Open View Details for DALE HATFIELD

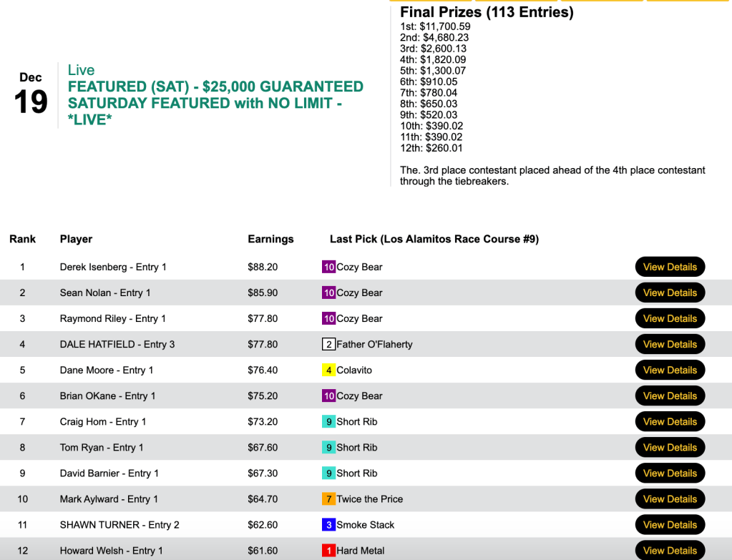[x=670, y=344]
